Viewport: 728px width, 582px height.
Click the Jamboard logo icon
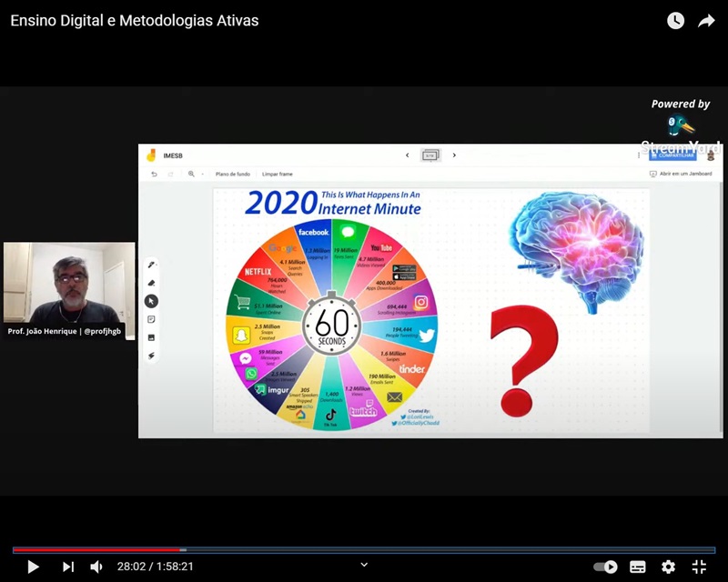tap(151, 156)
